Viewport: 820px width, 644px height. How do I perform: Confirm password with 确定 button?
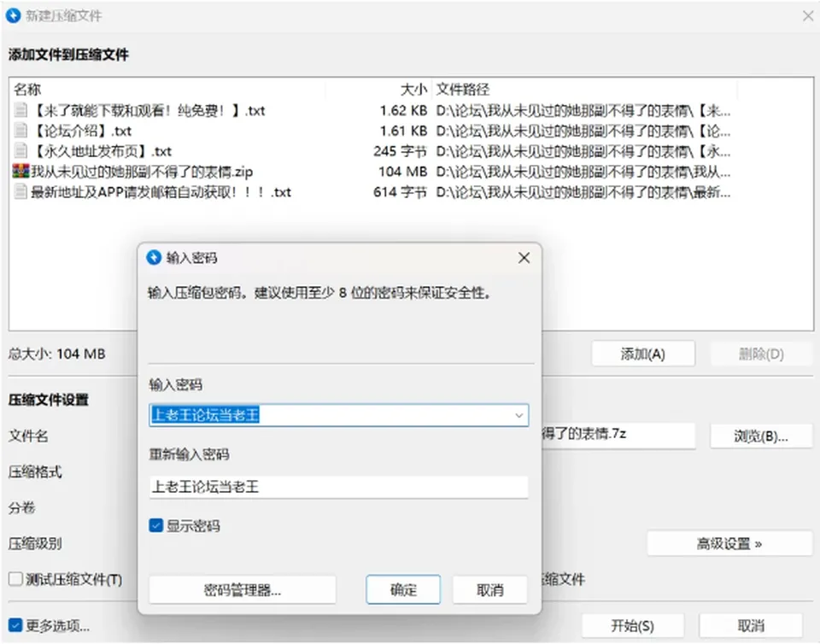(403, 590)
